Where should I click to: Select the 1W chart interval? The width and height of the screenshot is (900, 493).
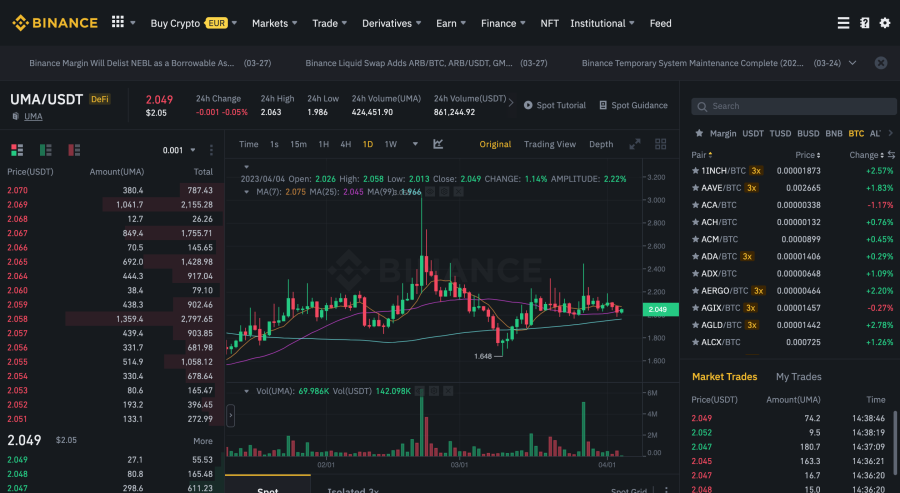[x=391, y=144]
